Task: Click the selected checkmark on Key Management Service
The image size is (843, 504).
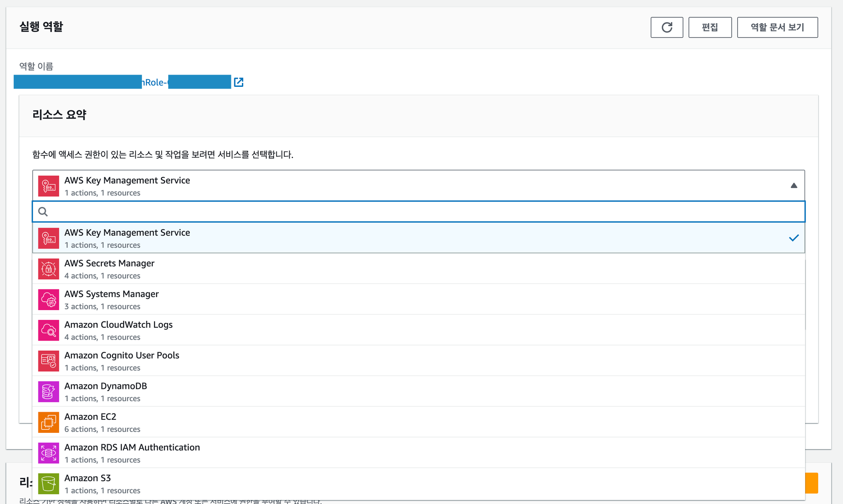Action: point(794,238)
